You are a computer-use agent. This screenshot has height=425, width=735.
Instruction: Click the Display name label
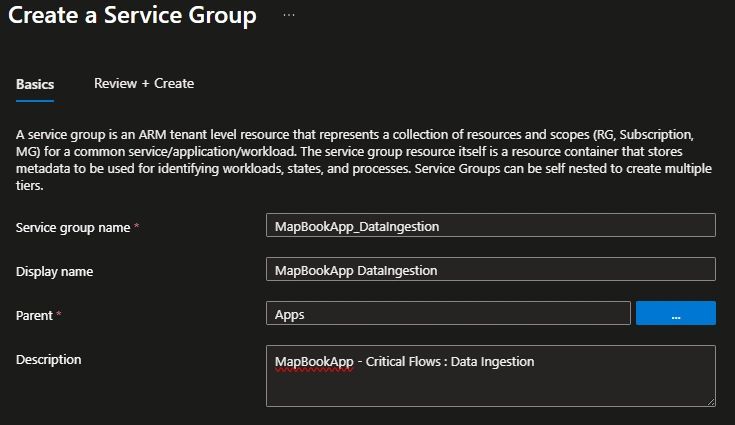pos(54,272)
